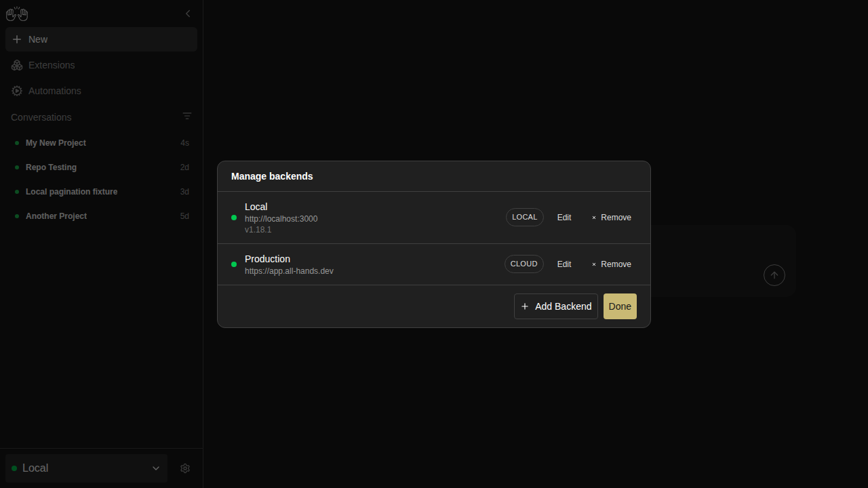Open the Repo Testing conversation
The height and width of the screenshot is (488, 868).
coord(101,167)
